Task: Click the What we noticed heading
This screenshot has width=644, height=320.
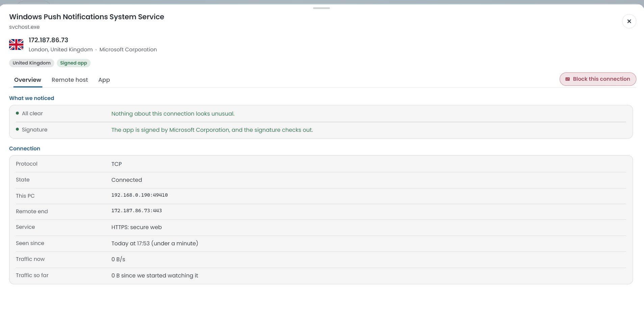Action: pyautogui.click(x=31, y=98)
